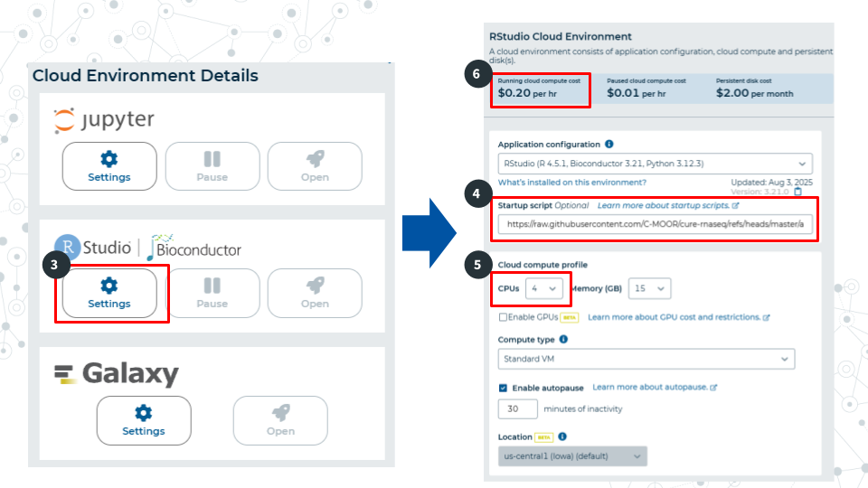Open the Jupyter environment
The width and height of the screenshot is (868, 488).
(315, 166)
